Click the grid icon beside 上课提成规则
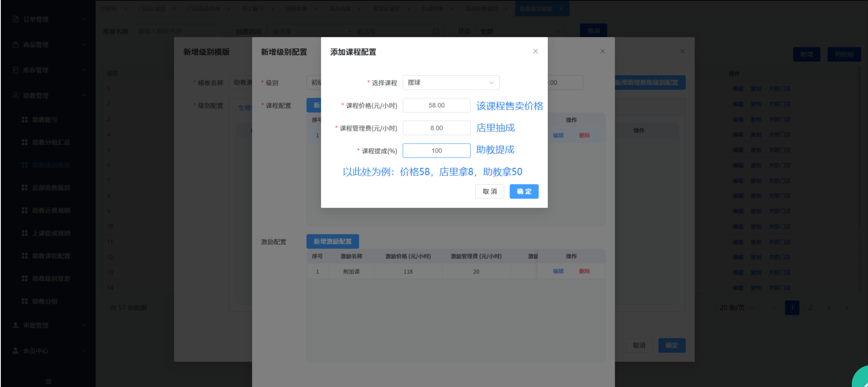The width and height of the screenshot is (868, 387). [x=25, y=233]
